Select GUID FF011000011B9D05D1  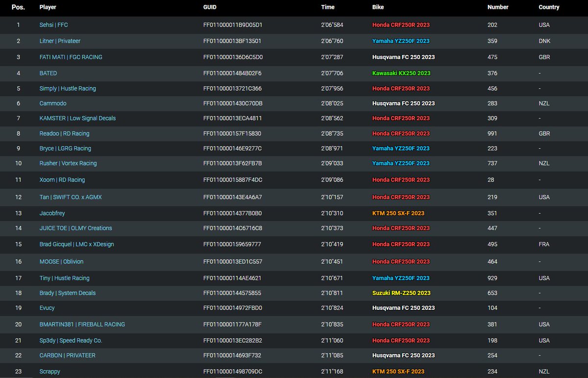(233, 25)
